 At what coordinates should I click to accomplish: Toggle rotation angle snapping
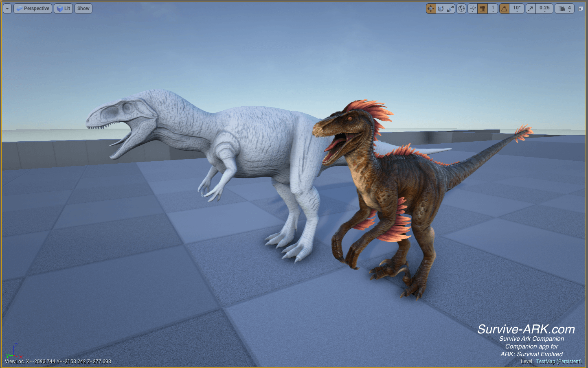(504, 9)
